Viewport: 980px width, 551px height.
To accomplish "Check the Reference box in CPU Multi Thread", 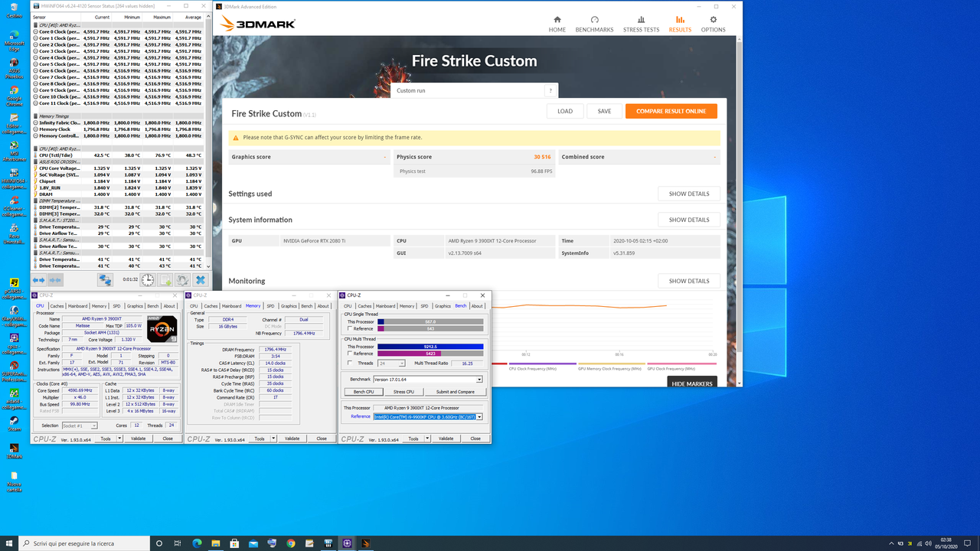I will (x=349, y=354).
